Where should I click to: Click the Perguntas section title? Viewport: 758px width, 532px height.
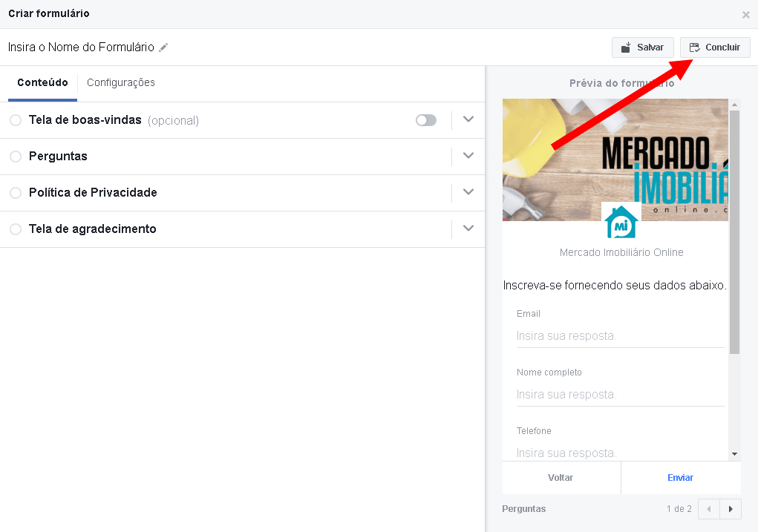click(x=58, y=156)
